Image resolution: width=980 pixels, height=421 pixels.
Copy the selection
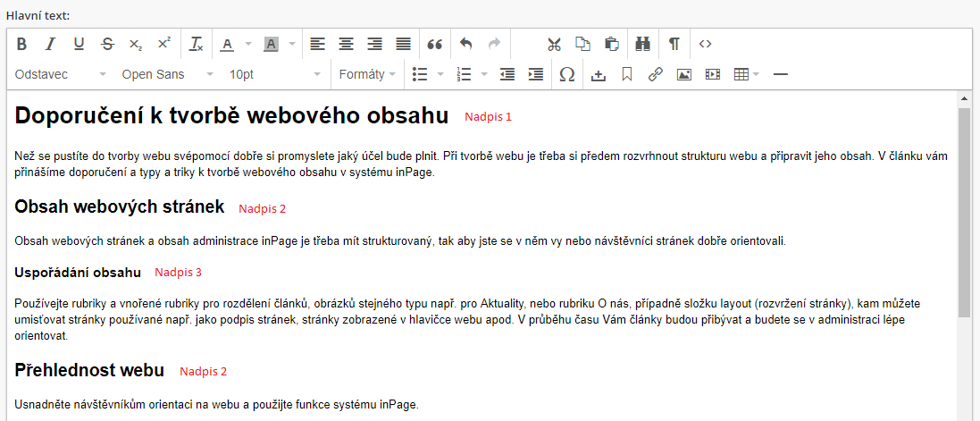point(582,44)
